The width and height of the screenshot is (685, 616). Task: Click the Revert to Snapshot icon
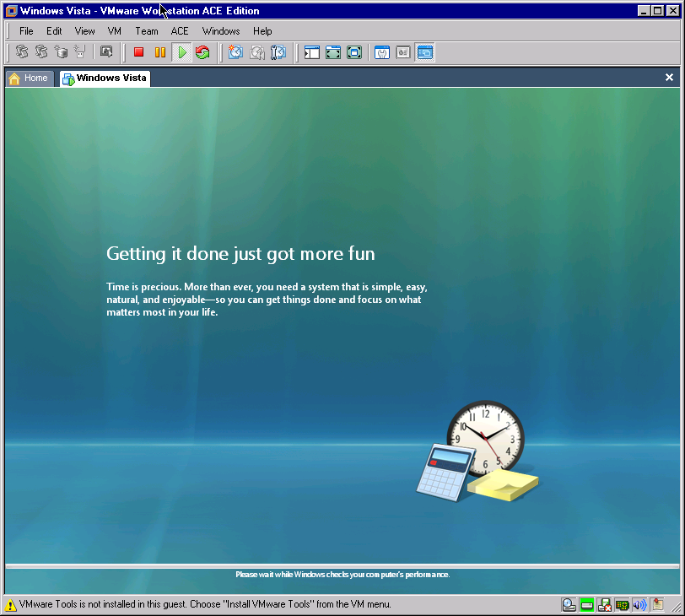pos(256,52)
